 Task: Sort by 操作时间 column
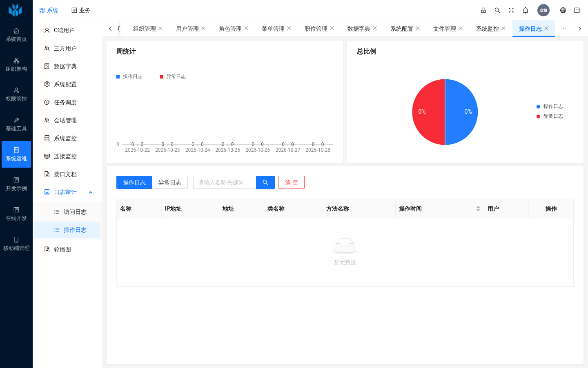coord(439,209)
